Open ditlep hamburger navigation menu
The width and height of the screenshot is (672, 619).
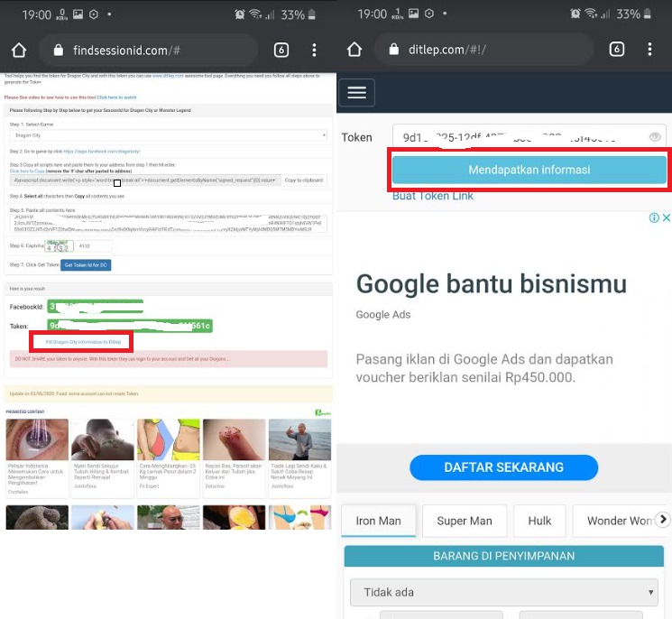356,92
